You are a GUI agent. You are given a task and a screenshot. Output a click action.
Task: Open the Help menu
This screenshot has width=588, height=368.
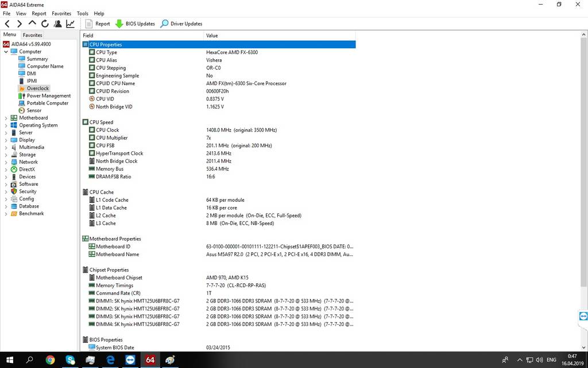99,14
